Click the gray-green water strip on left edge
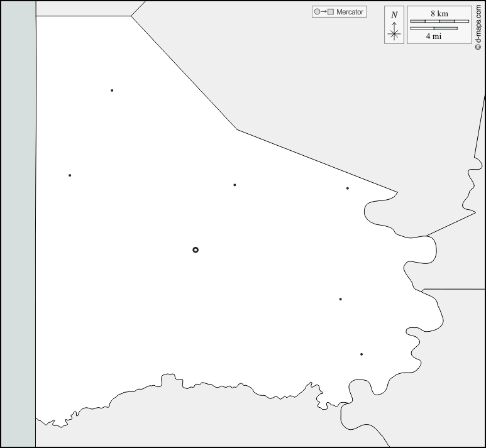This screenshot has height=448, width=486. pyautogui.click(x=18, y=224)
